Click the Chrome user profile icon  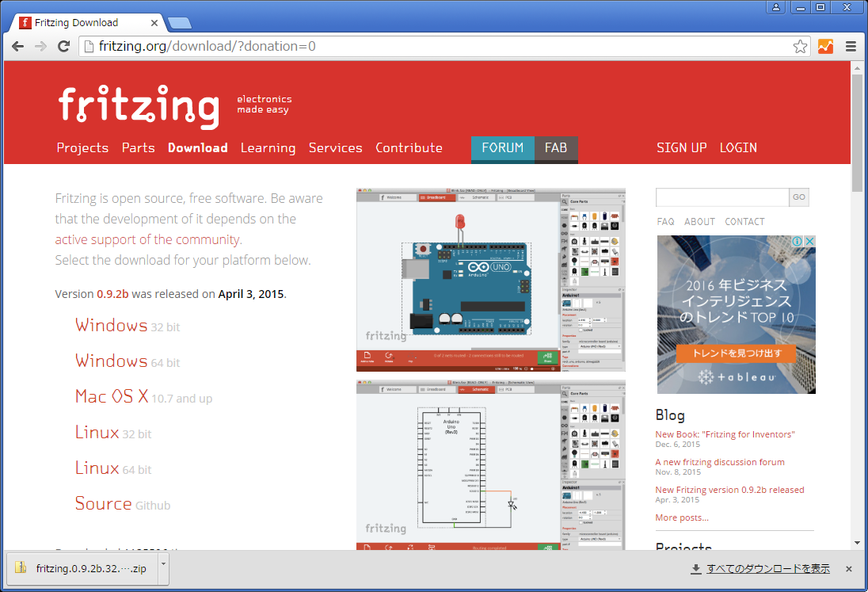[x=776, y=7]
